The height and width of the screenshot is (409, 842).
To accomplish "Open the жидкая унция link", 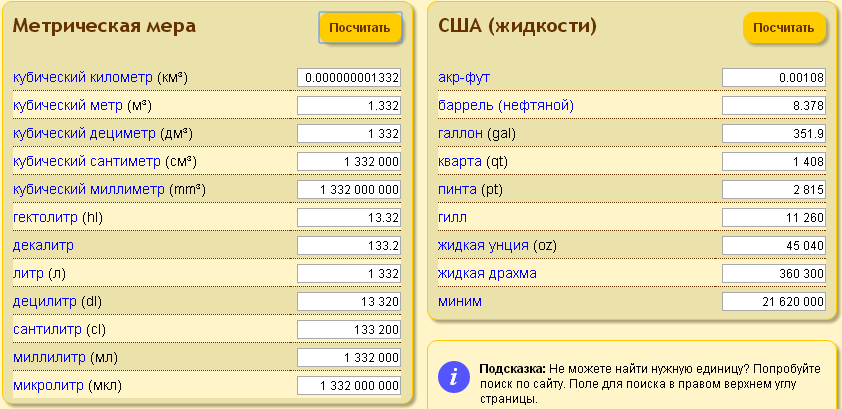I will (484, 245).
